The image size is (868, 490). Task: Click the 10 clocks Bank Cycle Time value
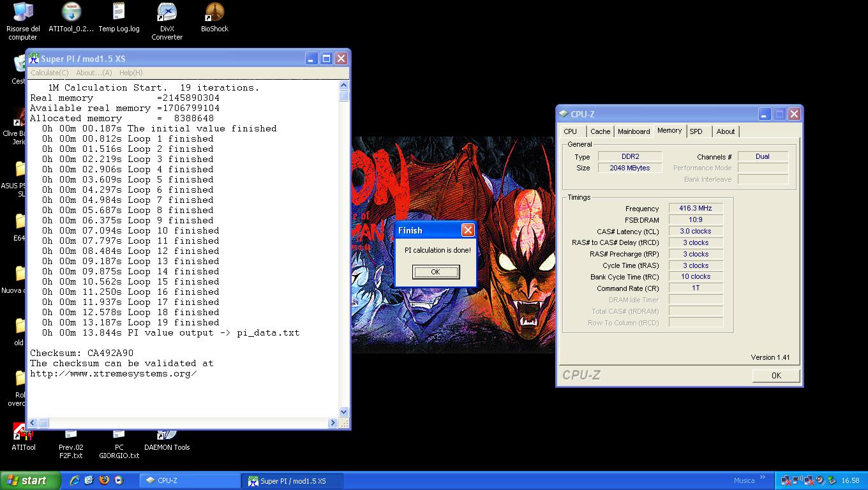pos(696,276)
